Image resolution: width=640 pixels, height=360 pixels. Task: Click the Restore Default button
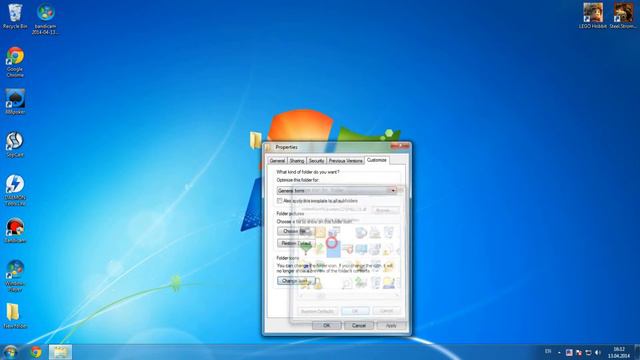pyautogui.click(x=296, y=243)
